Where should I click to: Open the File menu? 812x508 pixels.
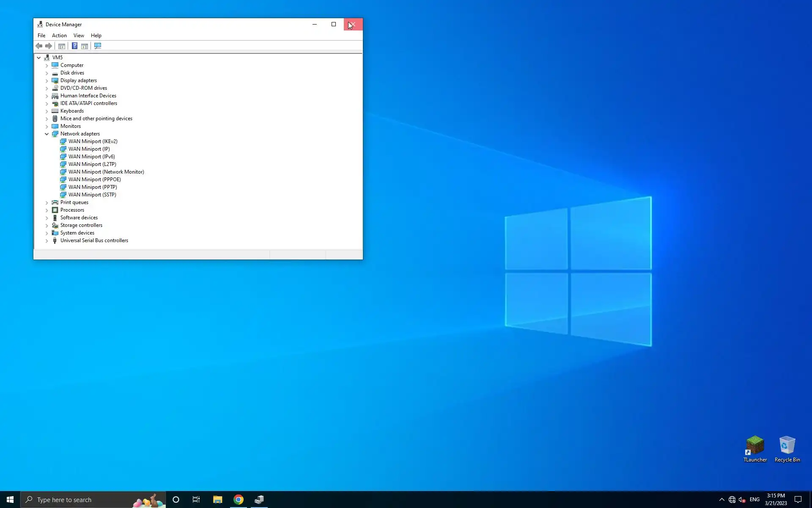pyautogui.click(x=41, y=36)
